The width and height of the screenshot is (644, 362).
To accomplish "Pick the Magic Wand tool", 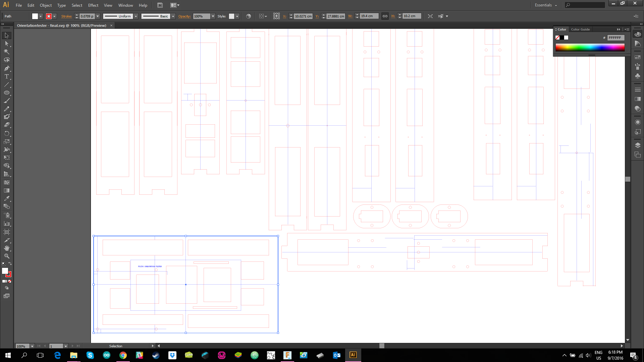I will [x=6, y=52].
